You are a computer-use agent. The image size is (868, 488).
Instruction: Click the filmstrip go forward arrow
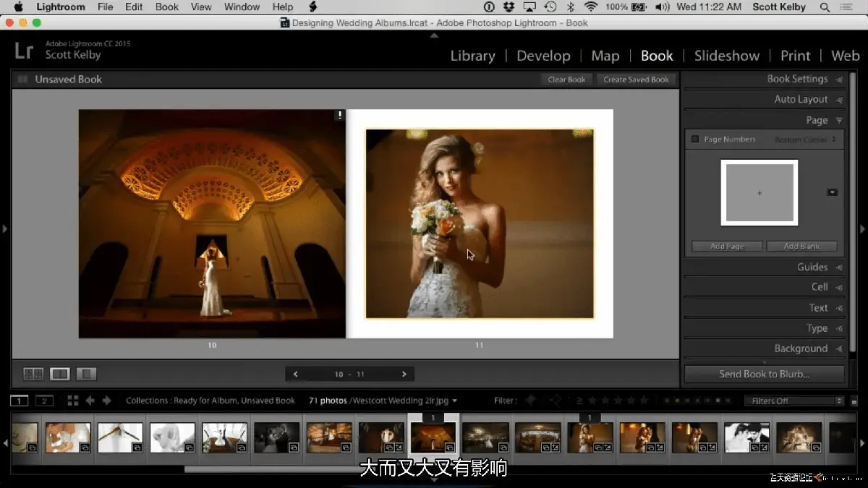106,401
